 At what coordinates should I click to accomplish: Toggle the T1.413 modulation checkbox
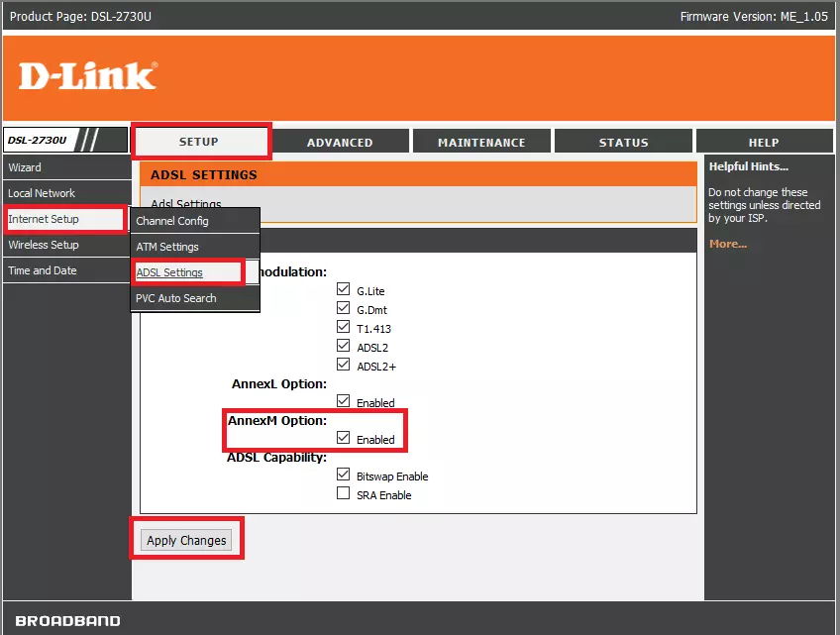(x=344, y=327)
